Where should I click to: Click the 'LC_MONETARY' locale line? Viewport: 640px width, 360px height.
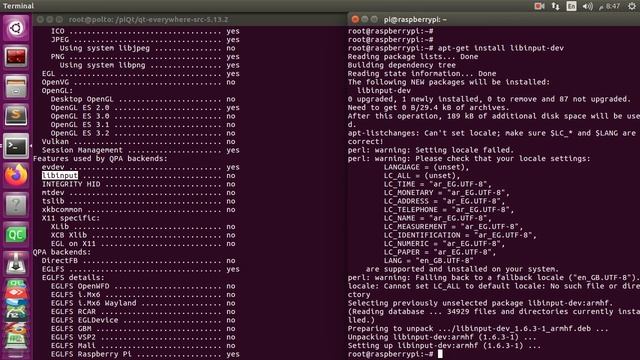pyautogui.click(x=447, y=192)
